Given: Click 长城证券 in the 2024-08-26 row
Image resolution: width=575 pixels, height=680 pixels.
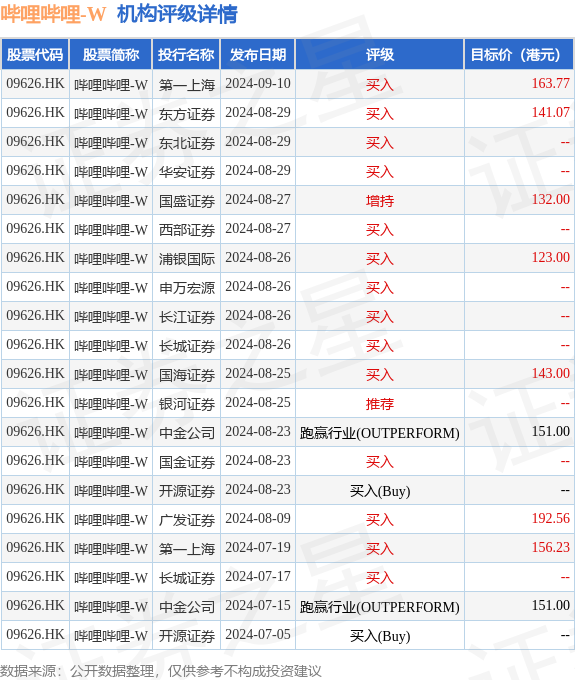Looking at the screenshot, I should click(x=186, y=346).
